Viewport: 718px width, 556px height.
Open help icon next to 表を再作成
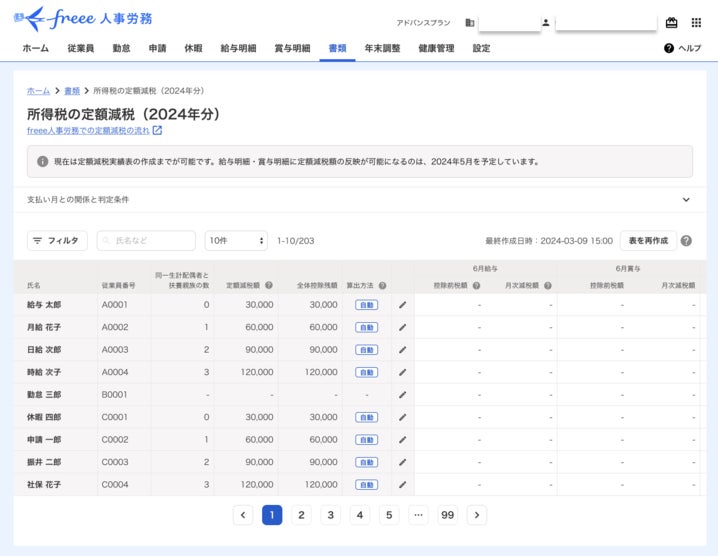point(686,241)
